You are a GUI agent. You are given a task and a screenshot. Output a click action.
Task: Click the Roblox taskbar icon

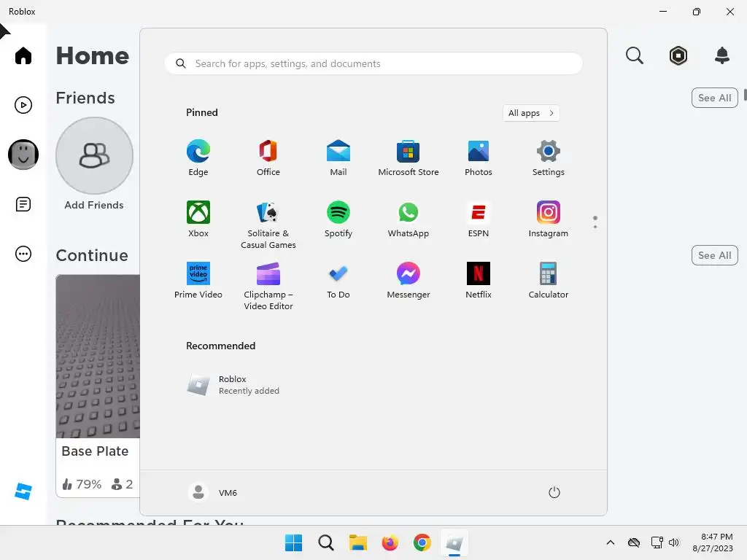coord(454,542)
